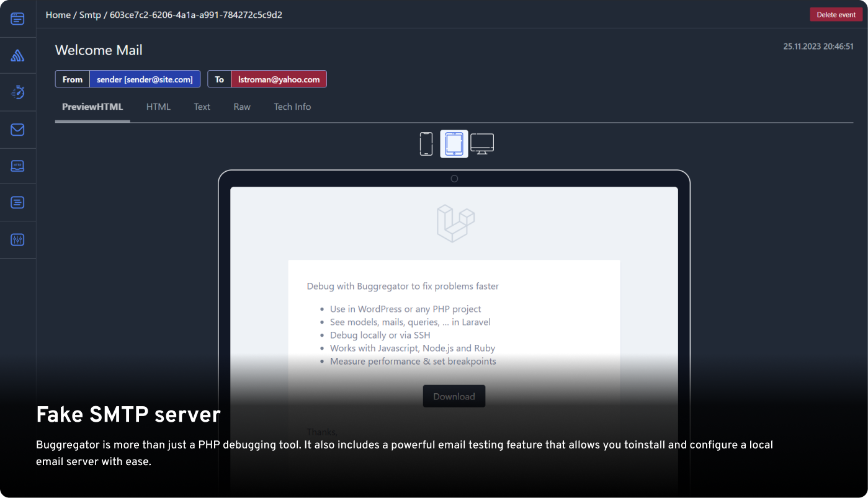Activate the PreviewHTML view toggle
Screen dimensions: 868x498
pyautogui.click(x=92, y=107)
